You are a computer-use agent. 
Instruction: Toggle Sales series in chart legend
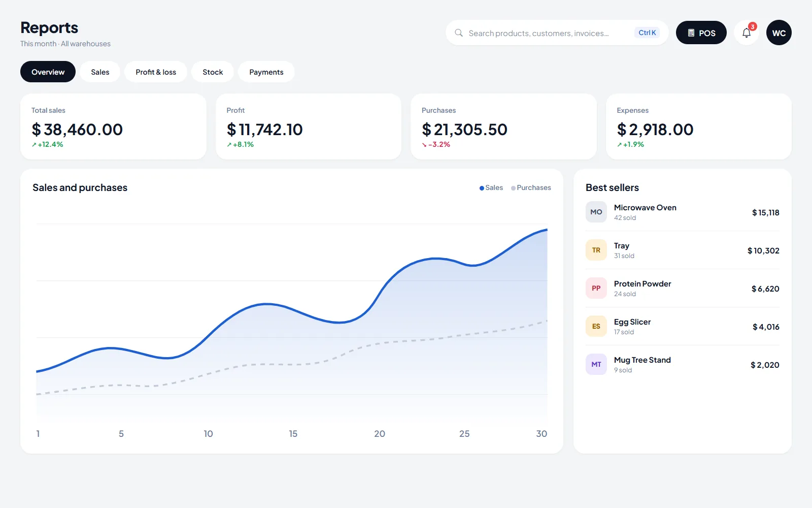[491, 188]
